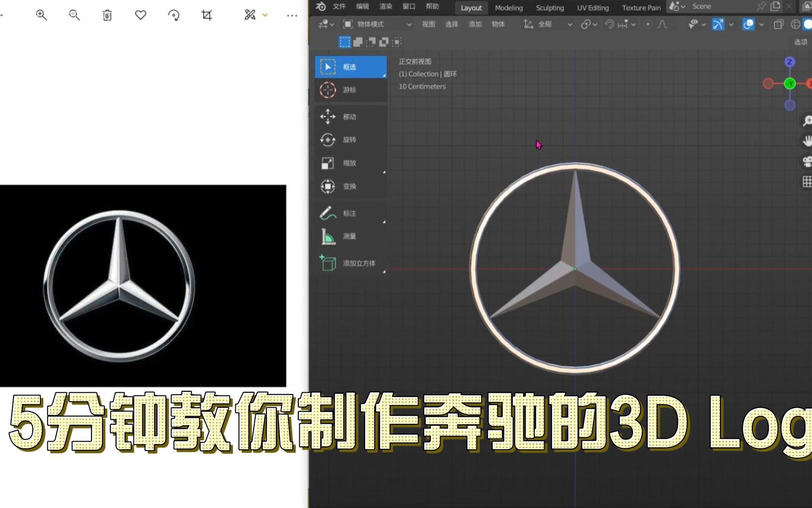The width and height of the screenshot is (812, 508).
Task: Open the editor type dropdown
Action: click(x=326, y=24)
